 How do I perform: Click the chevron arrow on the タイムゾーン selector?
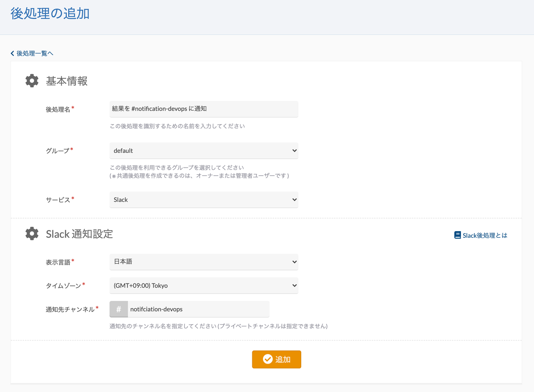tap(294, 285)
